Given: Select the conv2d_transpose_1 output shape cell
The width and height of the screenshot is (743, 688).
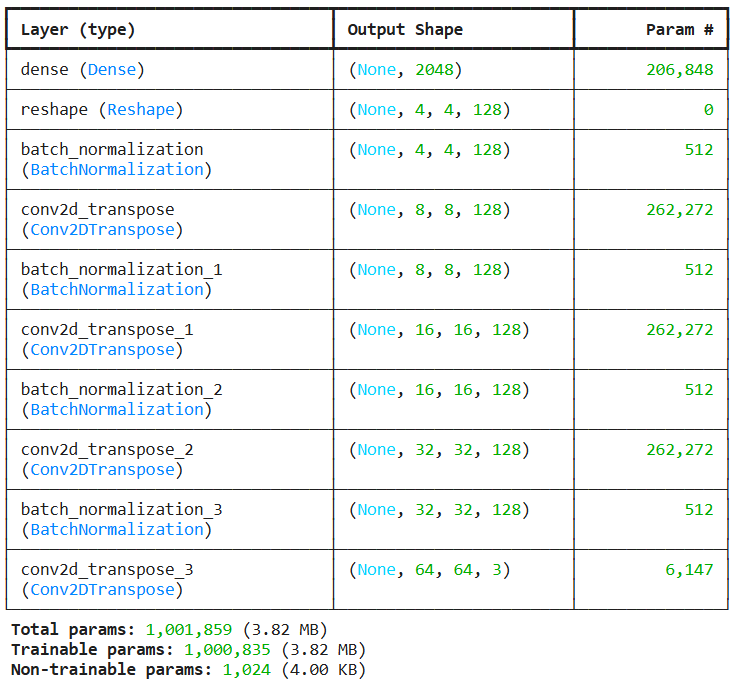Looking at the screenshot, I should click(438, 330).
